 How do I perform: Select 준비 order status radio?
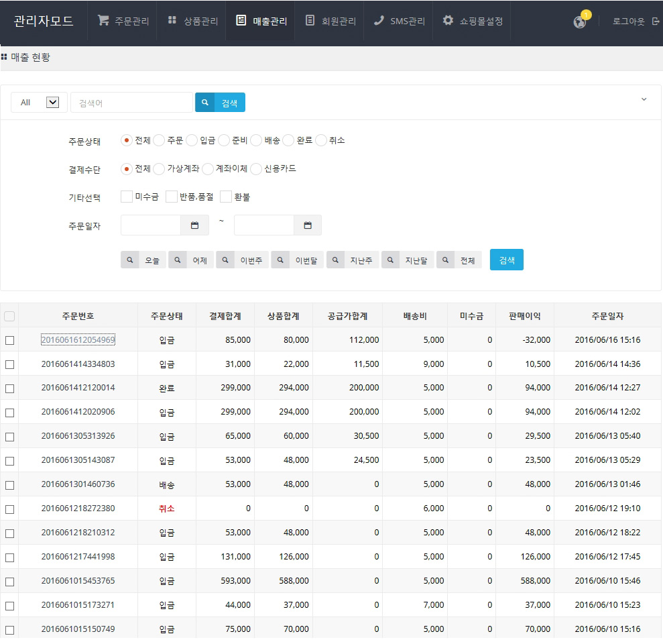[x=224, y=140]
